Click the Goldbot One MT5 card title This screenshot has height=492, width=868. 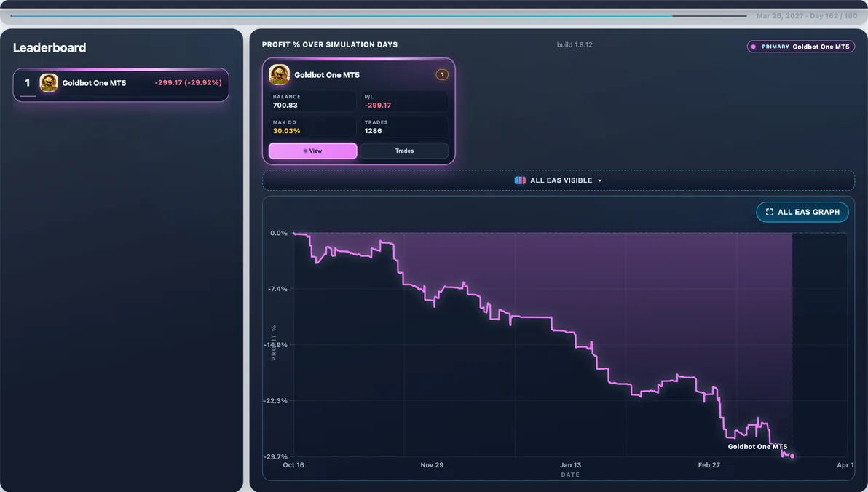tap(327, 75)
